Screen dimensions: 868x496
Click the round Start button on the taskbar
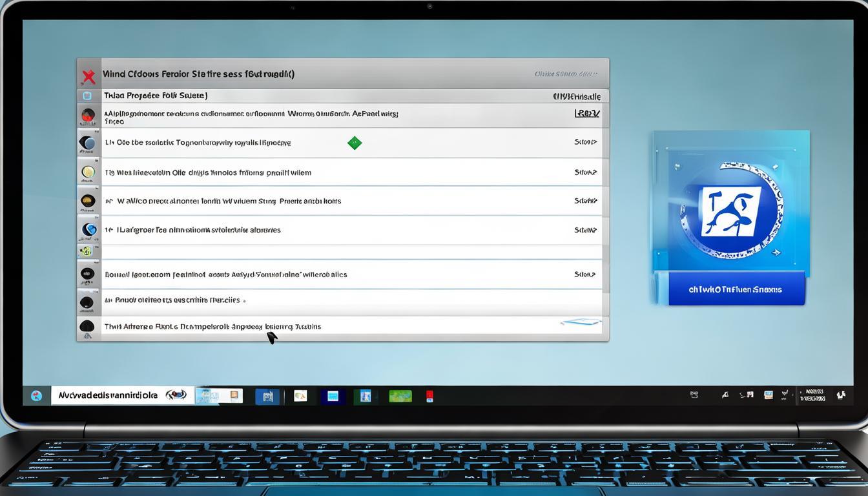click(x=37, y=396)
